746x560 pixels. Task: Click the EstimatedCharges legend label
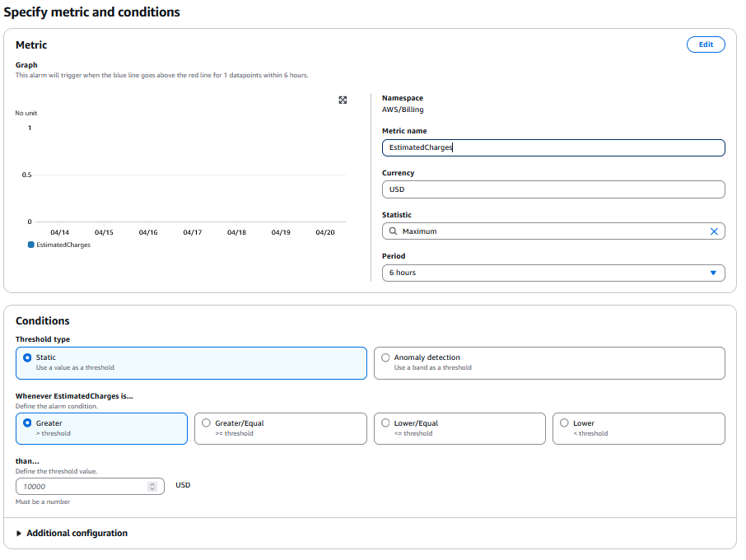tap(63, 245)
